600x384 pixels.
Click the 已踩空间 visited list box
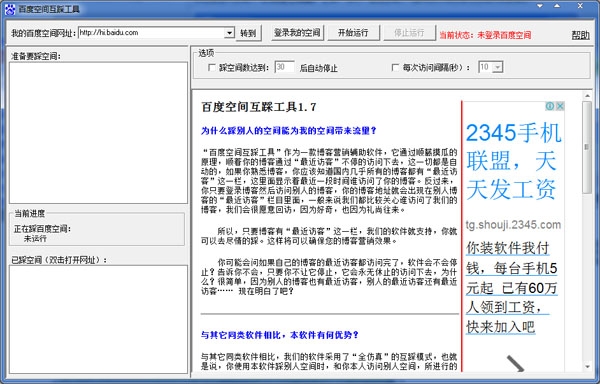pos(98,319)
